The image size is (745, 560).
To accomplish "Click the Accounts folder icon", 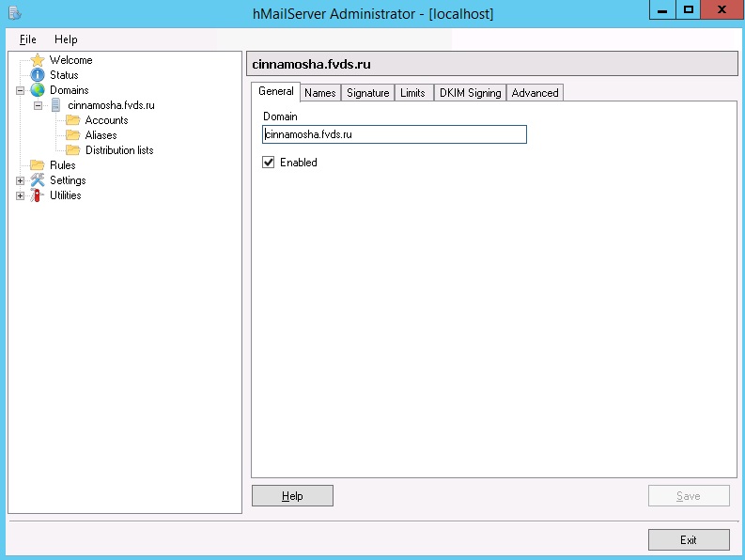I will [72, 119].
